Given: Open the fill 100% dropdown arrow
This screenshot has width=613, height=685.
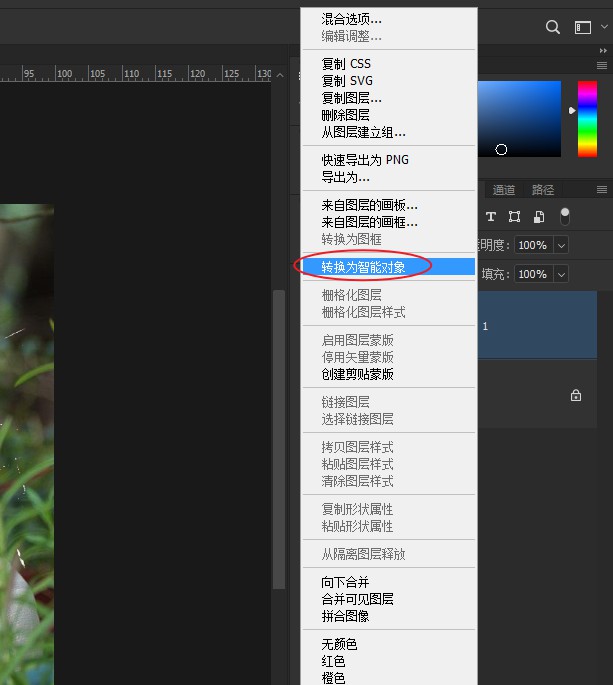Looking at the screenshot, I should click(x=561, y=274).
